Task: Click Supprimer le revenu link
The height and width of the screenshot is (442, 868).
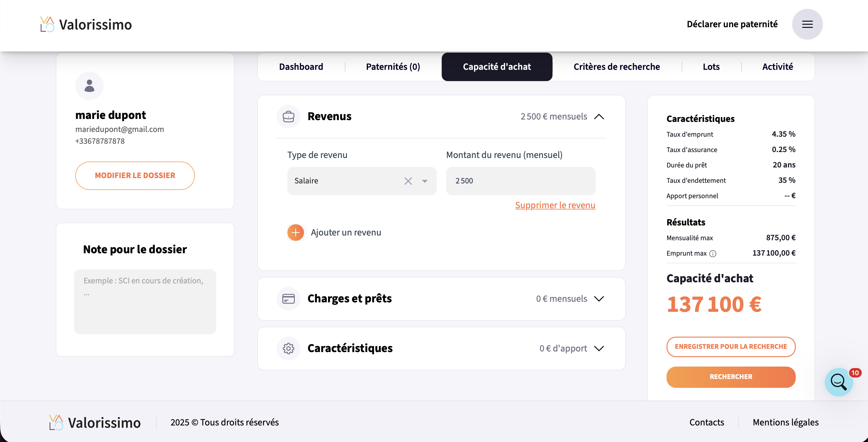Action: (x=555, y=205)
